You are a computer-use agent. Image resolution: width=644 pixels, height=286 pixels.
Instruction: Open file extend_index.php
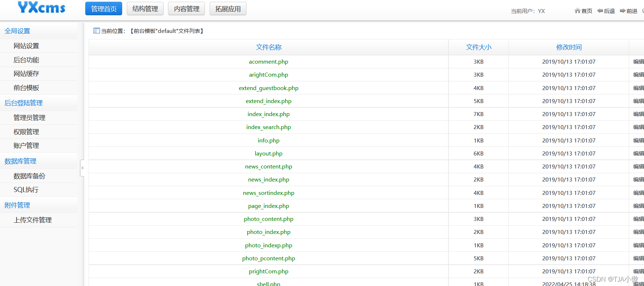tap(269, 101)
